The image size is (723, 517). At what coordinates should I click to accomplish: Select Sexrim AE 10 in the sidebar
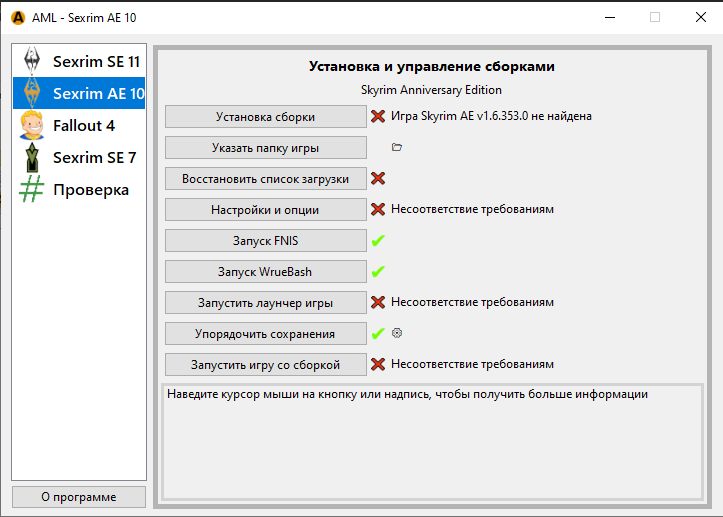pos(80,94)
